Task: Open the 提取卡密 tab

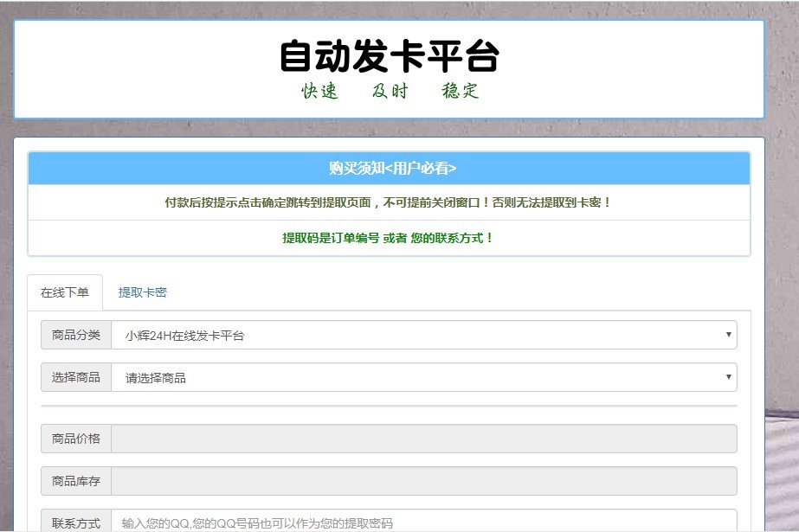Action: [x=142, y=292]
